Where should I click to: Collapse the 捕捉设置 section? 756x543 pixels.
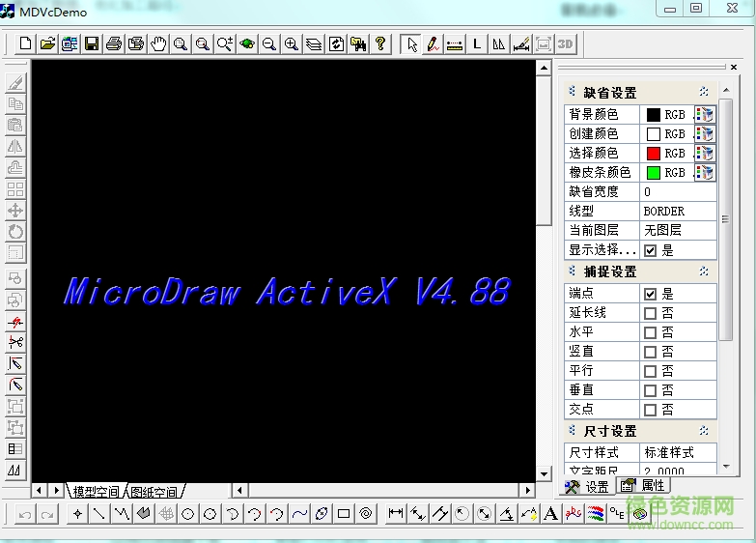click(x=704, y=271)
